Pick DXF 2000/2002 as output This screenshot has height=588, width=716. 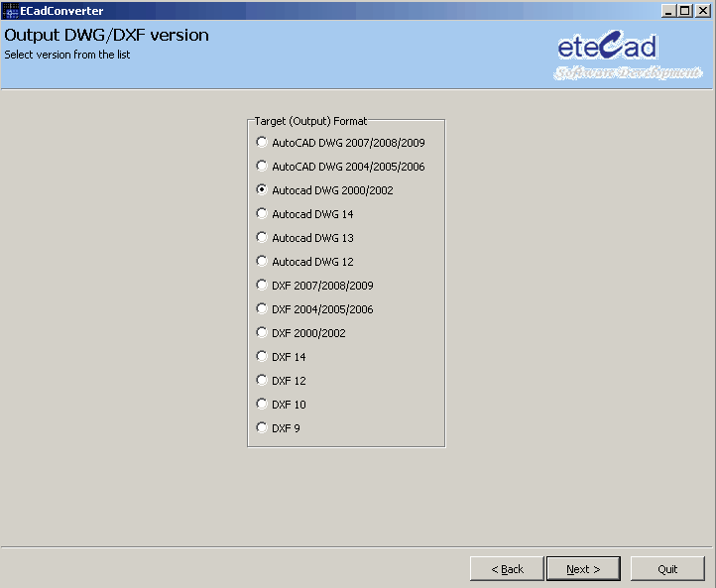pos(262,333)
